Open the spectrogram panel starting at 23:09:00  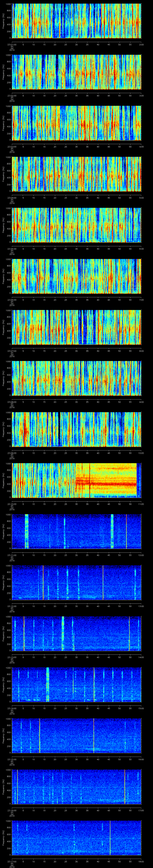point(77,429)
